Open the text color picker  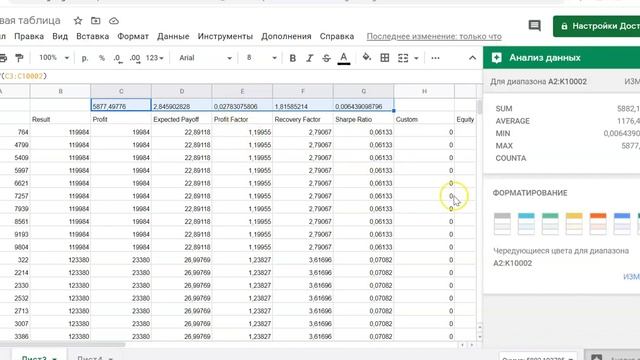(344, 58)
